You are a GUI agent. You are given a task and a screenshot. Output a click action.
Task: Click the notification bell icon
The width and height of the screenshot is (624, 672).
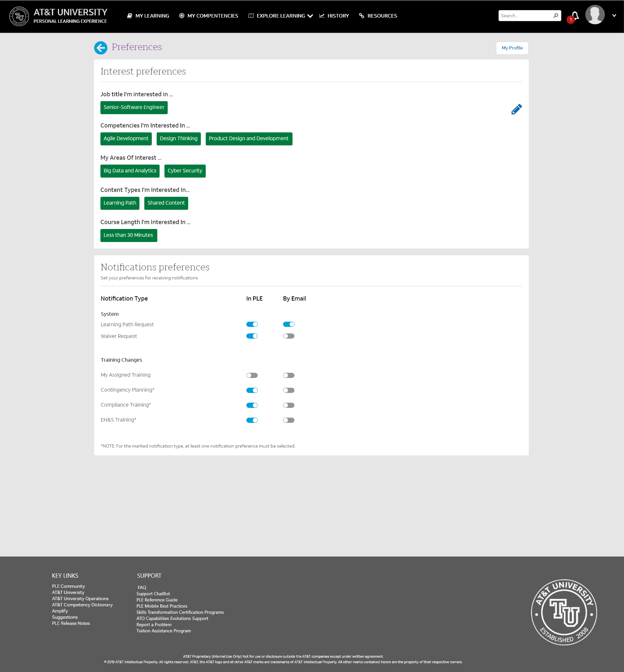click(574, 15)
